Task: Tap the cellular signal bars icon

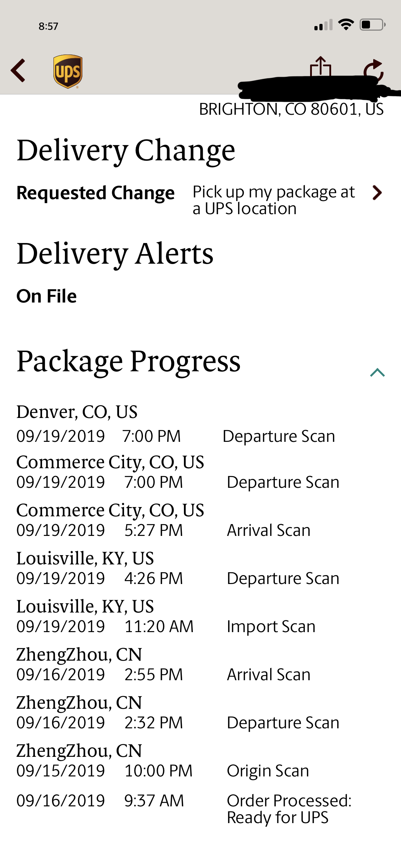Action: pyautogui.click(x=323, y=25)
